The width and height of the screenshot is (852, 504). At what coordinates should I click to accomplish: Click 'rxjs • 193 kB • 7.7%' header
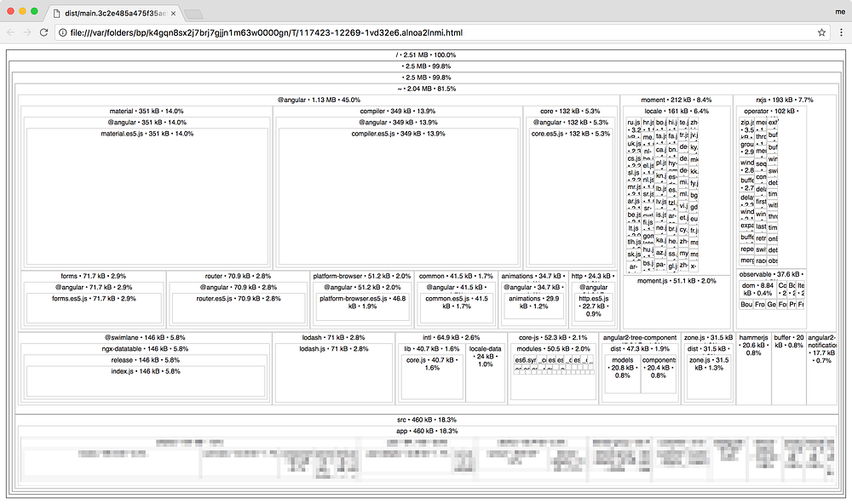785,100
